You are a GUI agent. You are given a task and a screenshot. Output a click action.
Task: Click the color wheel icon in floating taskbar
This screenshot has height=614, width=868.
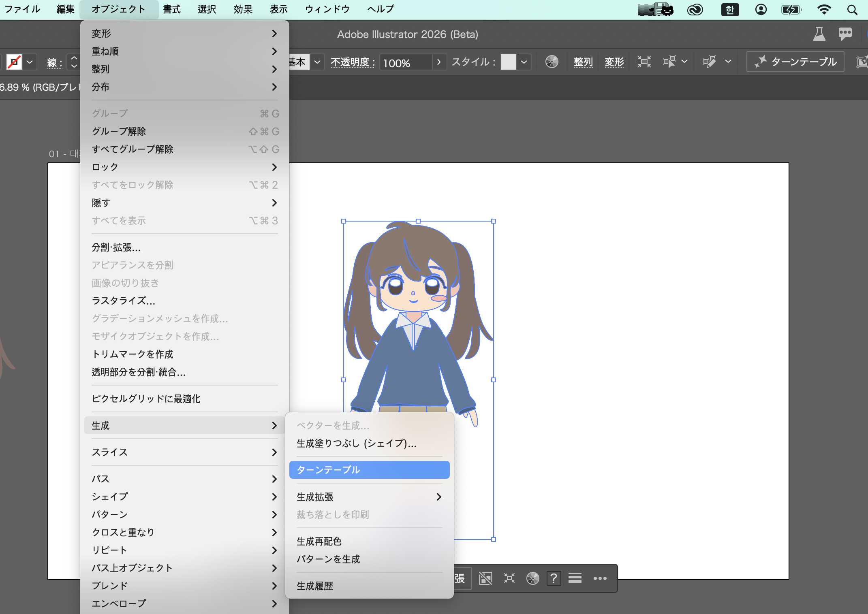pyautogui.click(x=532, y=578)
